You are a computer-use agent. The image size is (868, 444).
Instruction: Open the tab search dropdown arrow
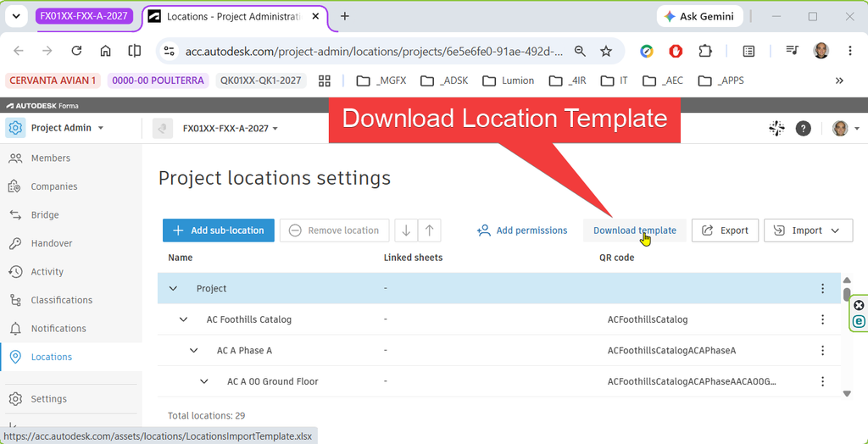pos(16,16)
